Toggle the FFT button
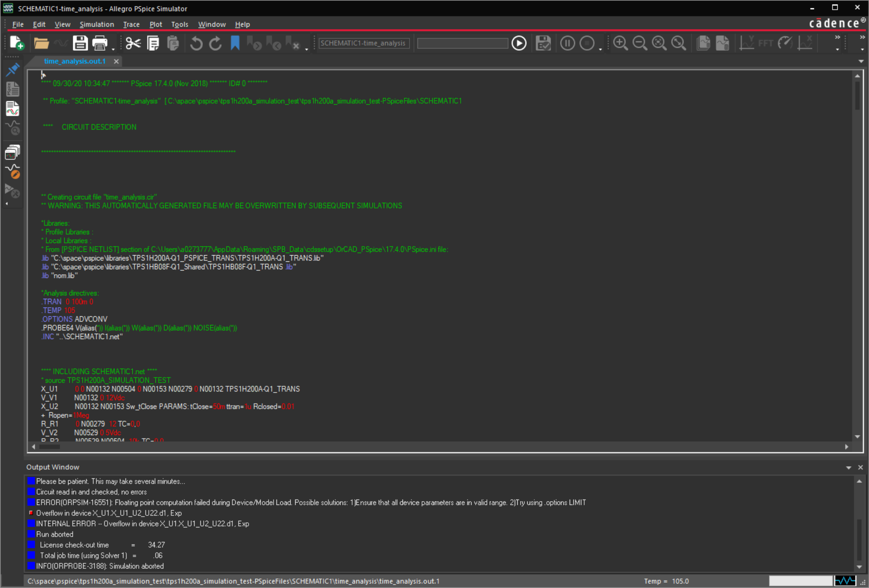The height and width of the screenshot is (588, 869). (x=765, y=43)
